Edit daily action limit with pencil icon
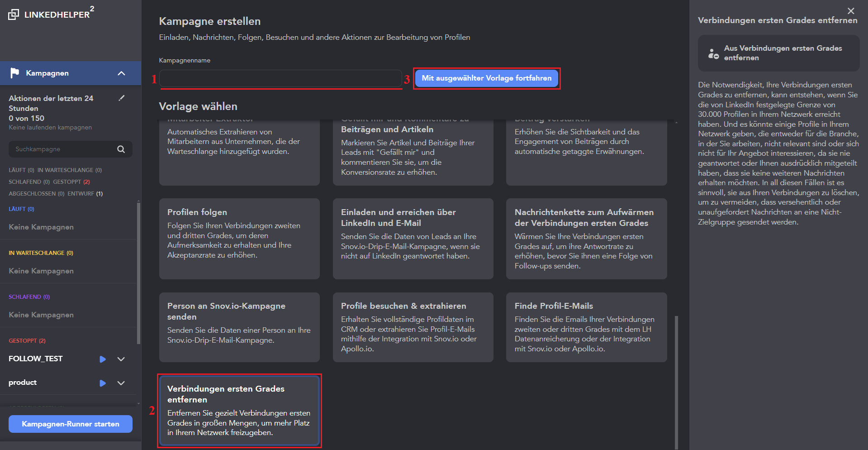 point(121,98)
